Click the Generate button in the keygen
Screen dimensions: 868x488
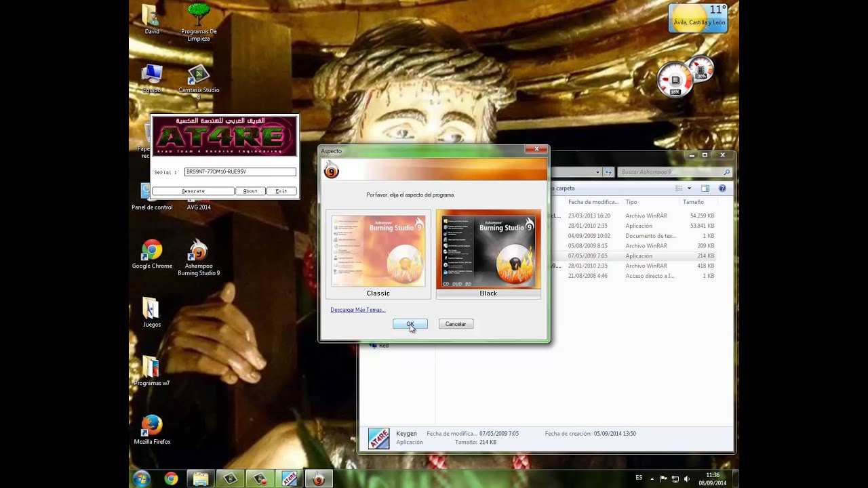tap(193, 191)
